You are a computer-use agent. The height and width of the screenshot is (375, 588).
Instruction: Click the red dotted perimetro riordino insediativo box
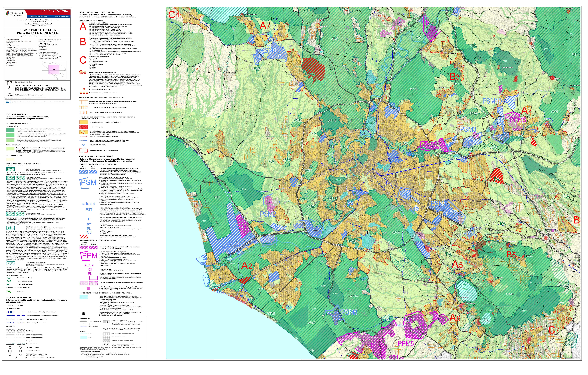point(84,151)
